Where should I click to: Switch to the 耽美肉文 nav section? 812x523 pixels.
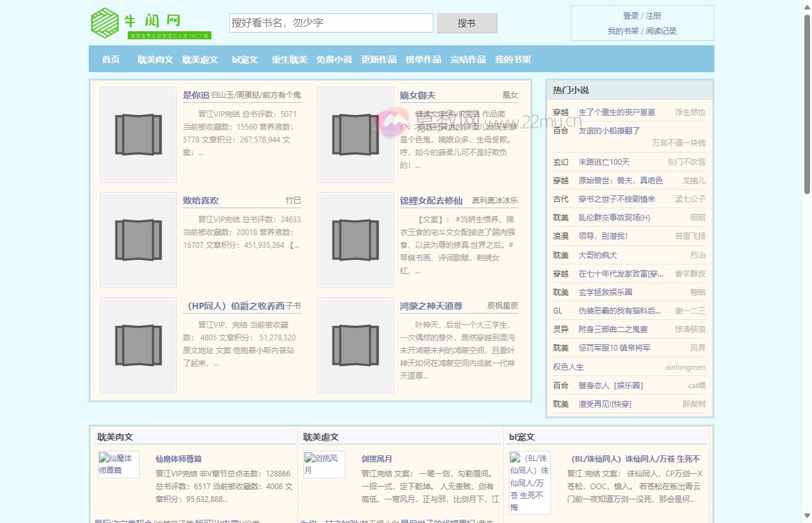coord(154,59)
